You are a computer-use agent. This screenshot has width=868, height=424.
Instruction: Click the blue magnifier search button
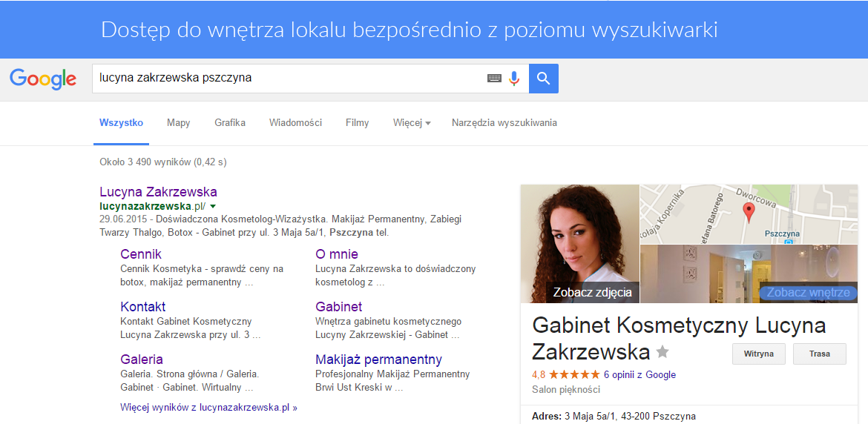pos(543,79)
